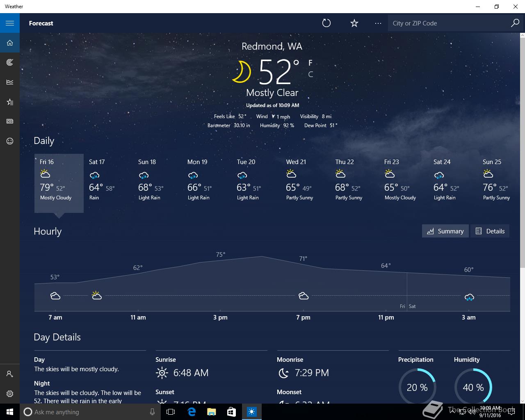Click Cortana microphone icon
The width and height of the screenshot is (525, 420).
152,412
